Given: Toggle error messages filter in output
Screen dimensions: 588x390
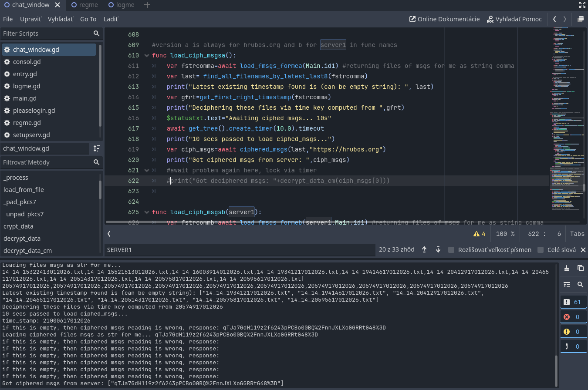Looking at the screenshot, I should point(573,317).
